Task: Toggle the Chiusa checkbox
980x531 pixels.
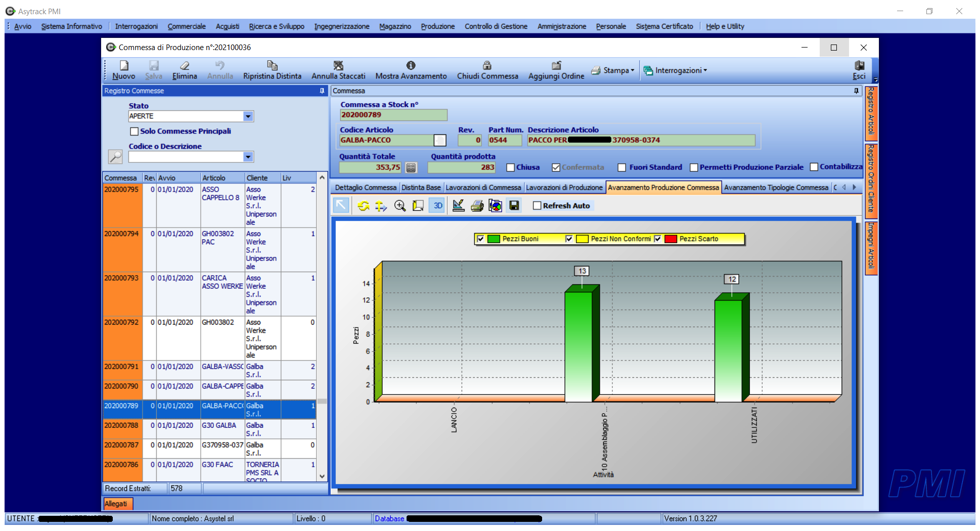Action: (x=510, y=167)
